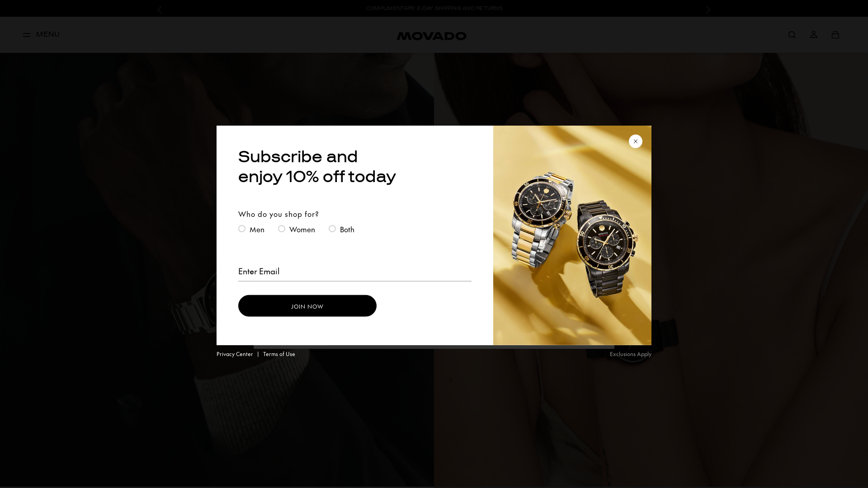Open the Privacy Center link
This screenshot has width=868, height=488.
(235, 354)
